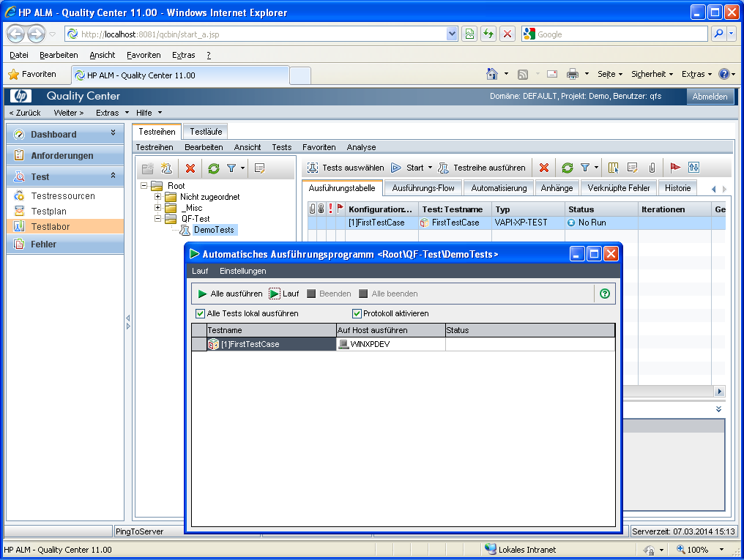The image size is (744, 560).
Task: Open the IE Seite dropdown menu
Action: point(610,74)
